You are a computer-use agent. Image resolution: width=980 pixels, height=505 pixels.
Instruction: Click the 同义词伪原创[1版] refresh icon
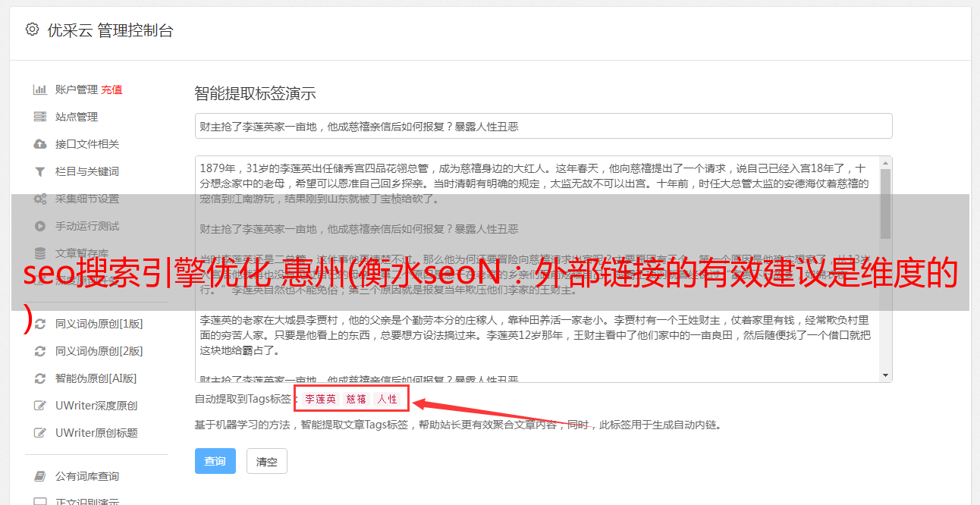pos(40,324)
